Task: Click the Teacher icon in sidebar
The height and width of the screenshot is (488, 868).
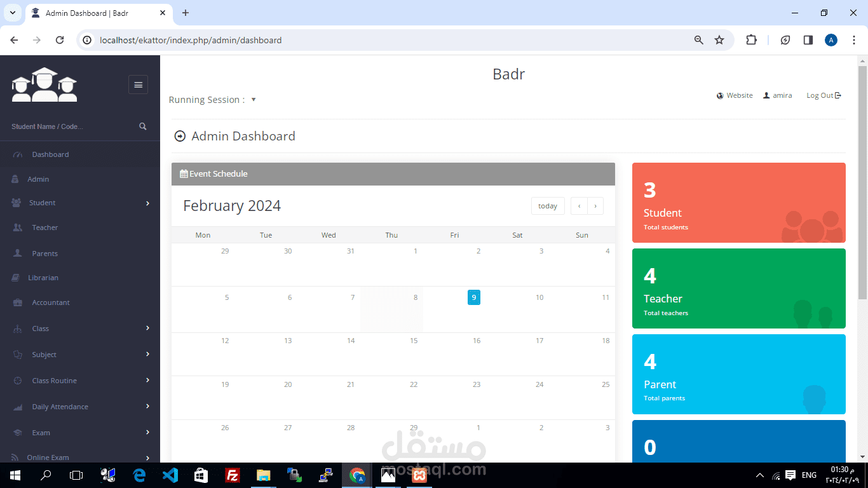Action: [18, 227]
